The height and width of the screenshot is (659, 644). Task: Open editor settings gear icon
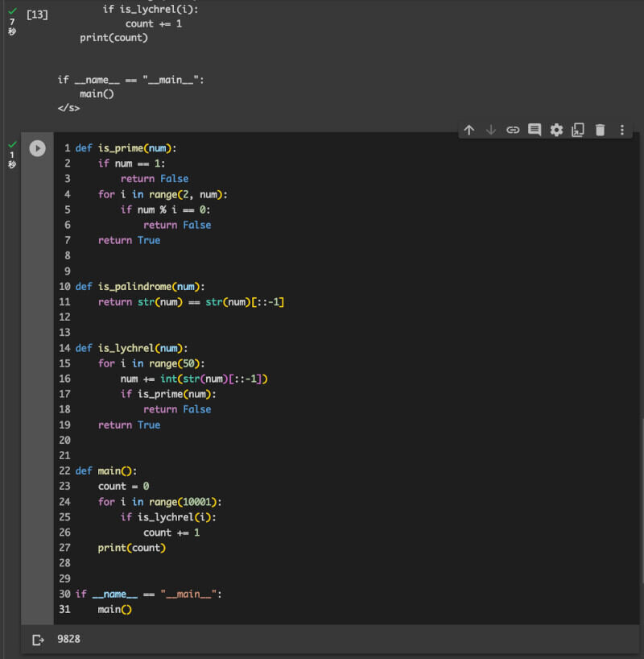click(x=556, y=130)
